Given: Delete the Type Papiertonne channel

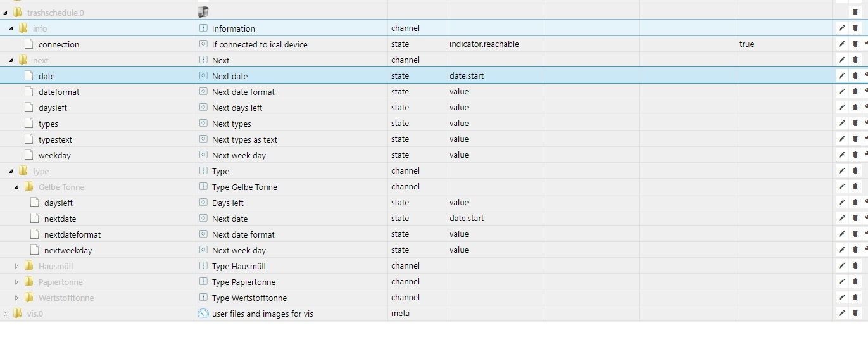Looking at the screenshot, I should (855, 282).
